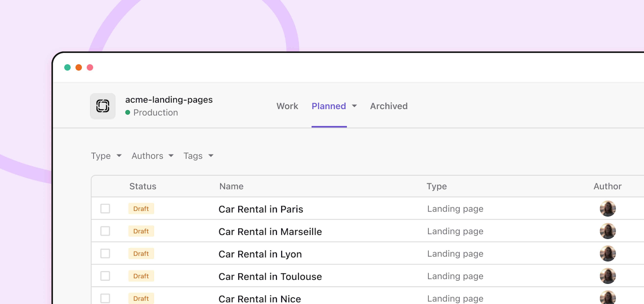Click the arrow beside the Planned tab

pyautogui.click(x=354, y=106)
